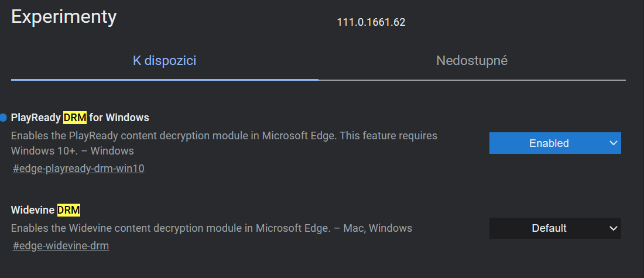Open the Enabled dropdown for PlayReady DRM
644x278 pixels.
[x=549, y=143]
